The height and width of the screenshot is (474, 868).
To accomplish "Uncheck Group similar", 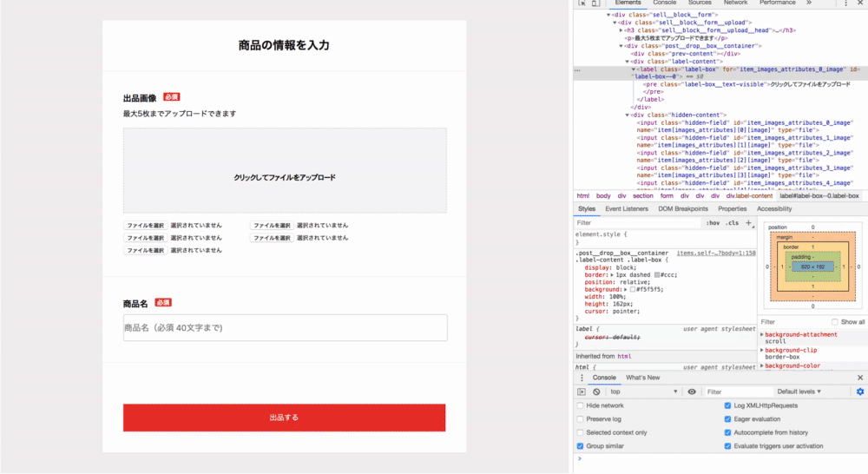I will (580, 445).
